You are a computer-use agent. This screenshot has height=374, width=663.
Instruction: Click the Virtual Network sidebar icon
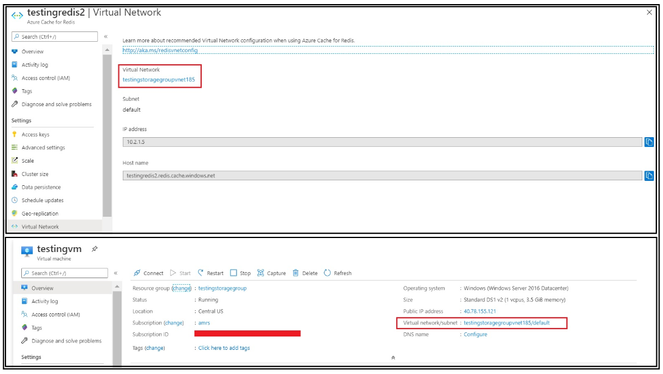tap(15, 226)
